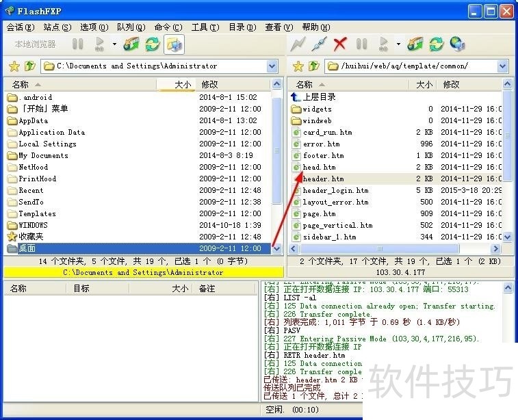This screenshot has height=420, width=518.
Task: Click remote list scroll down arrow
Action: click(508, 237)
